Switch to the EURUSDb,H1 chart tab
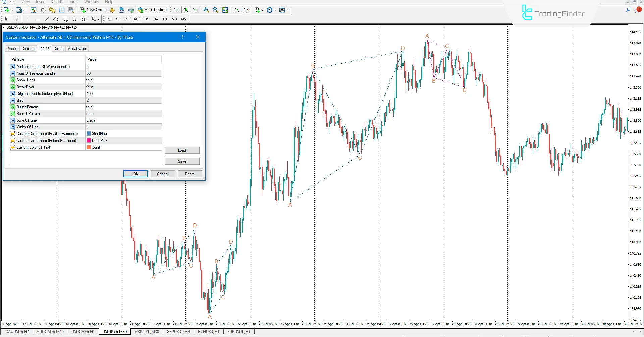Image resolution: width=644 pixels, height=337 pixels. pyautogui.click(x=238, y=331)
